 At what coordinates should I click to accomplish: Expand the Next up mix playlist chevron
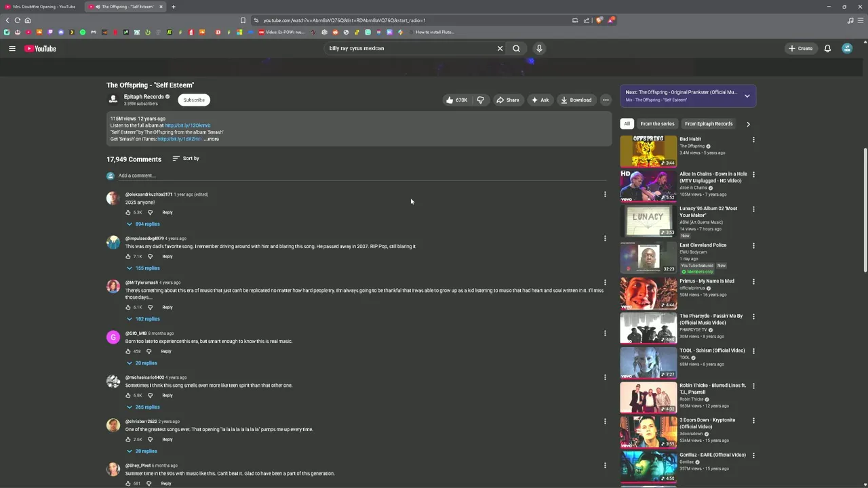click(747, 96)
